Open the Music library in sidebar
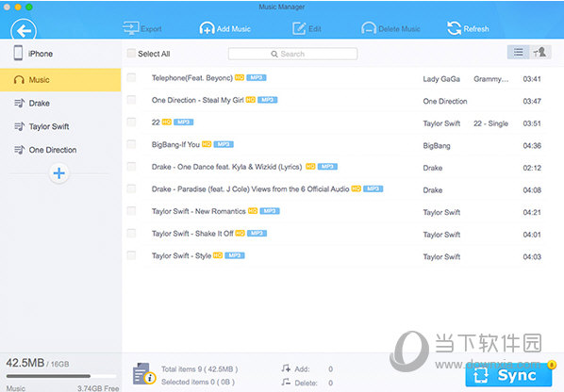The image size is (564, 392). 60,80
